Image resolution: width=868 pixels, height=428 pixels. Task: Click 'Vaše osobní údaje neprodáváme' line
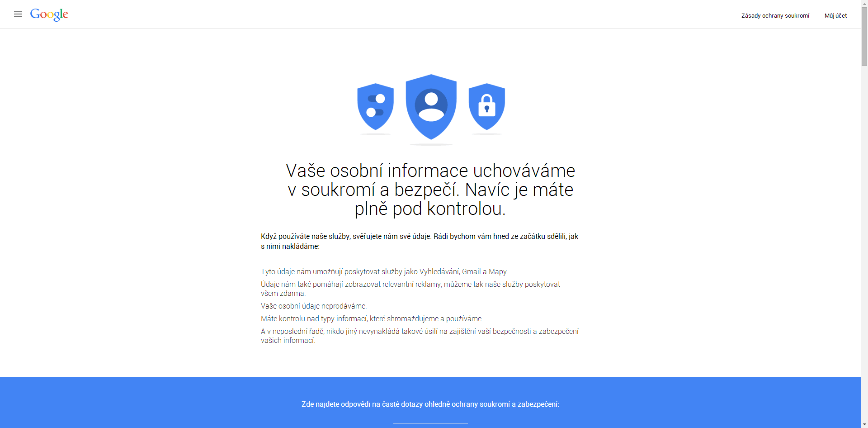[x=314, y=306]
